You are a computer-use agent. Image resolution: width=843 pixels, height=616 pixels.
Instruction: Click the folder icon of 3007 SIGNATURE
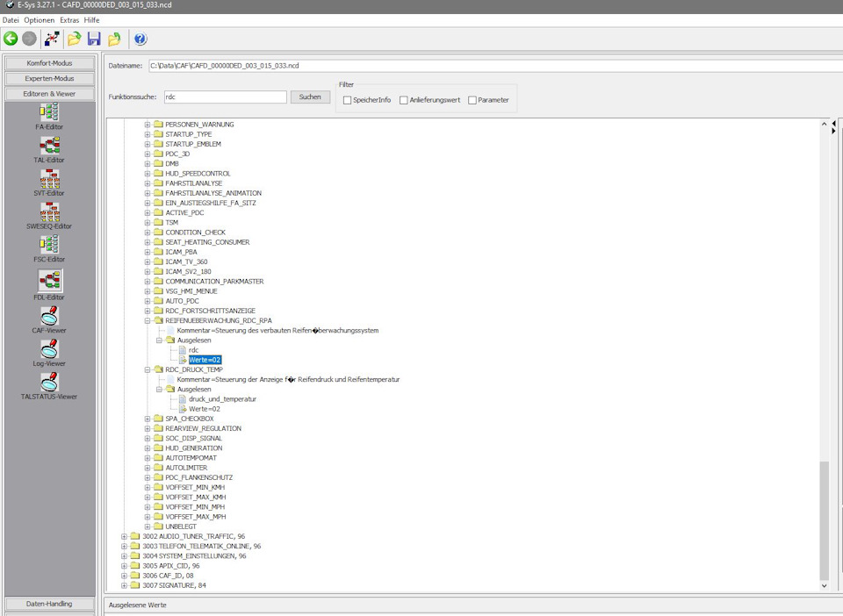135,585
